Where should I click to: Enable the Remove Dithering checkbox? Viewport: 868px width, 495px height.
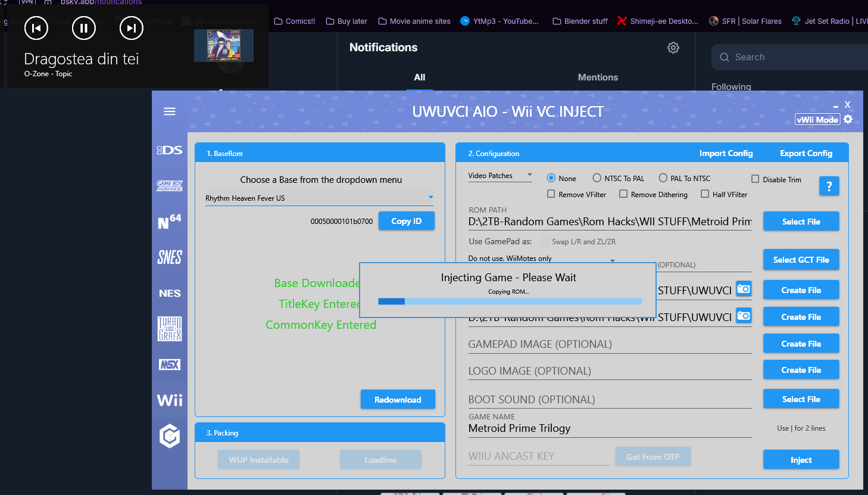(x=623, y=194)
